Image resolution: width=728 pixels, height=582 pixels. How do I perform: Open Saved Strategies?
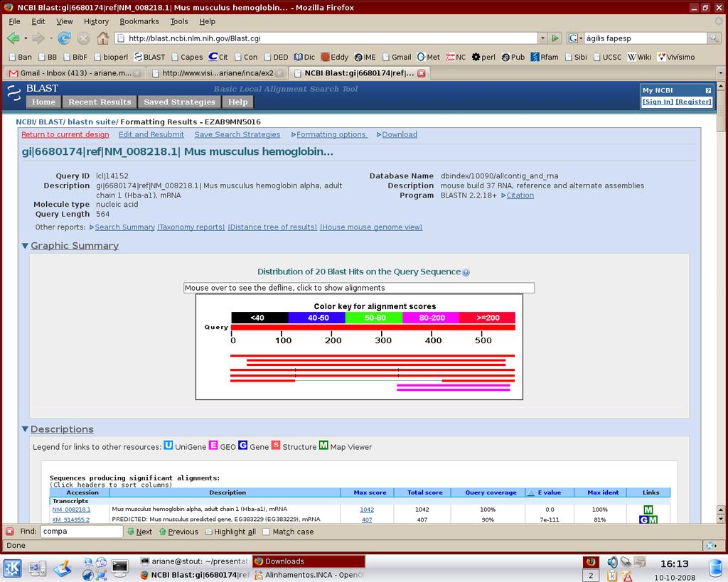[180, 102]
